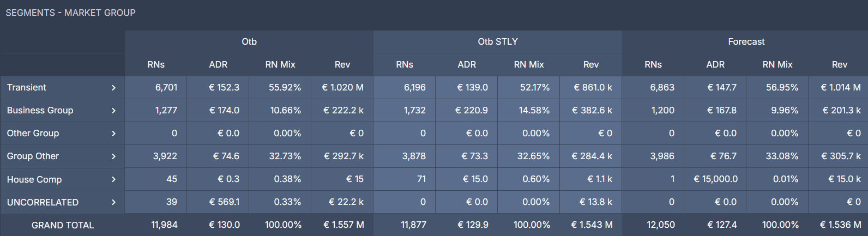
Task: Select House Comp Forecast ADR € 15,000.0 cell
Action: 715,179
